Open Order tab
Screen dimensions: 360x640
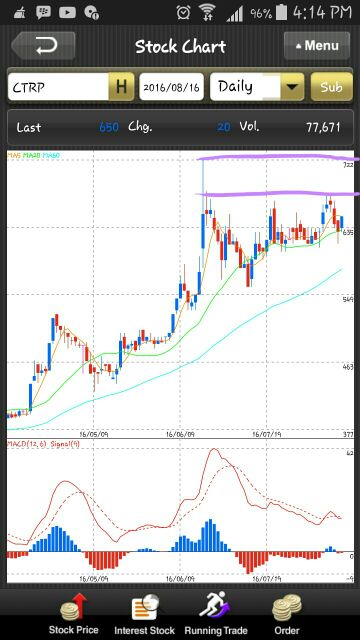pyautogui.click(x=287, y=614)
